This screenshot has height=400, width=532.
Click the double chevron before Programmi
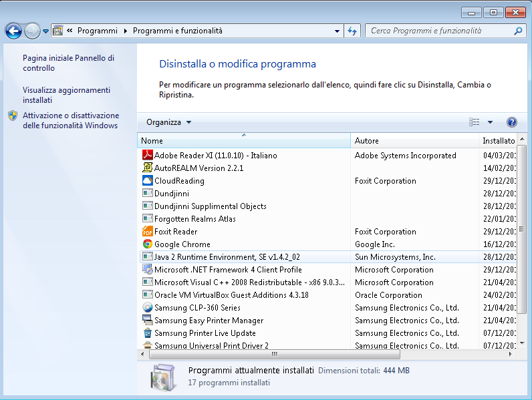pyautogui.click(x=70, y=31)
